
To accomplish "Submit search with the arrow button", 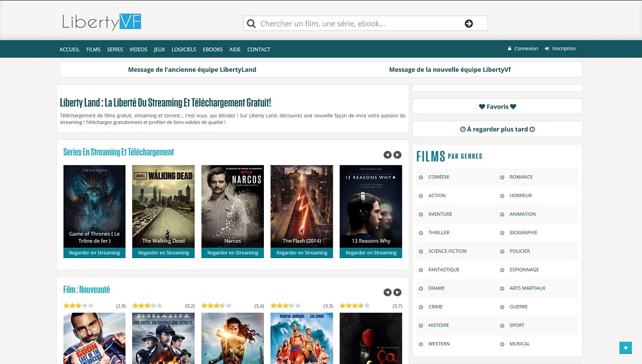I will tap(469, 24).
